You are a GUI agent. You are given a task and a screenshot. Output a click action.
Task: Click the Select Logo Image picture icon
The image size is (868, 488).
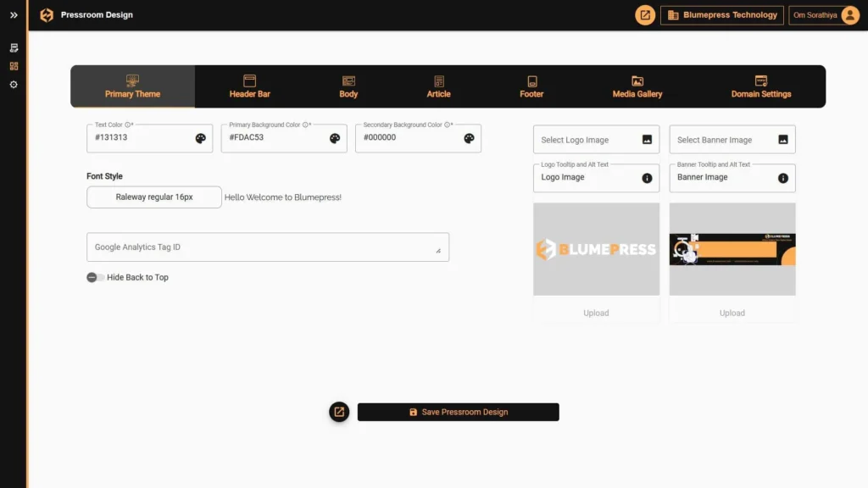(x=648, y=139)
